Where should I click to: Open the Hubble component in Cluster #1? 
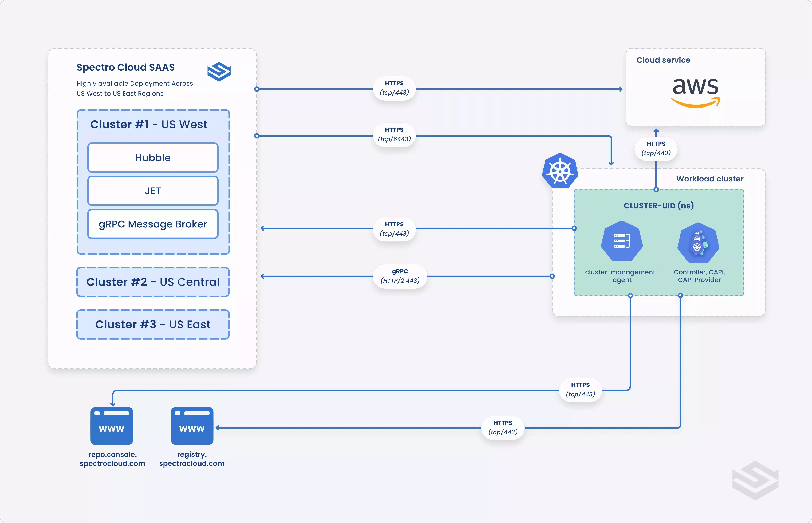pyautogui.click(x=152, y=157)
